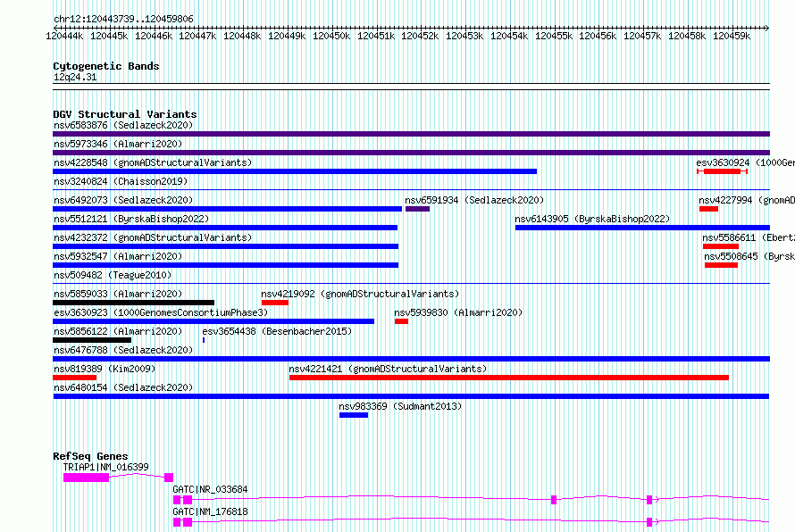Image resolution: width=795 pixels, height=532 pixels.
Task: Select nsv5859033 (Almarri2020) label
Action: coord(118,294)
